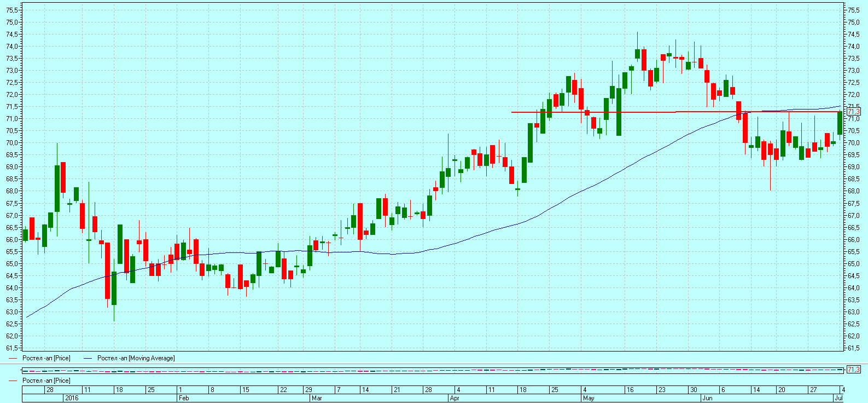The image size is (868, 403).
Task: Click the '22' date label on time axis
Action: click(283, 390)
